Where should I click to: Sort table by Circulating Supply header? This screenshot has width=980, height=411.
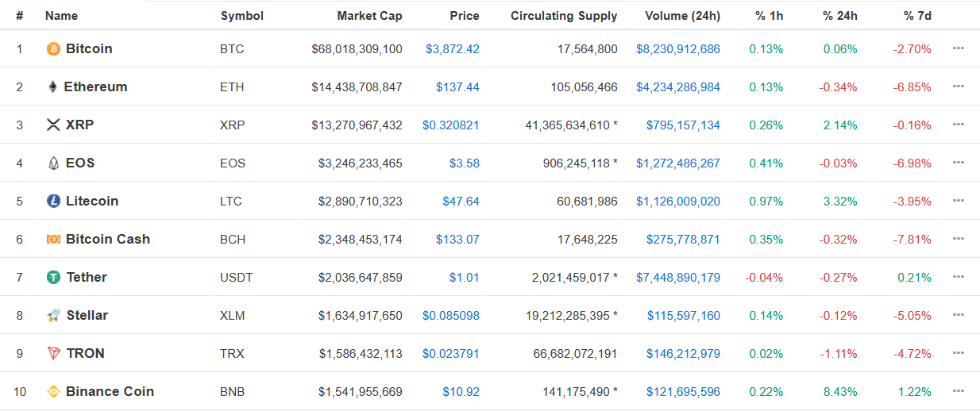click(564, 16)
